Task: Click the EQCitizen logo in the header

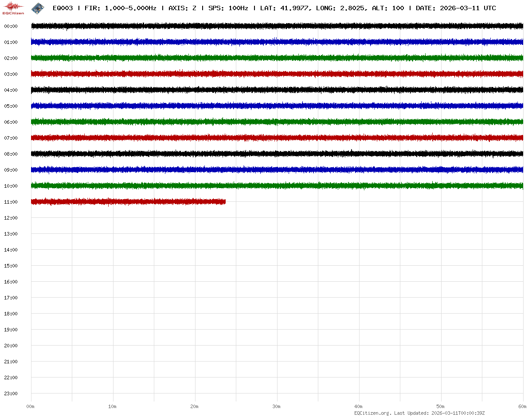Action: point(13,8)
